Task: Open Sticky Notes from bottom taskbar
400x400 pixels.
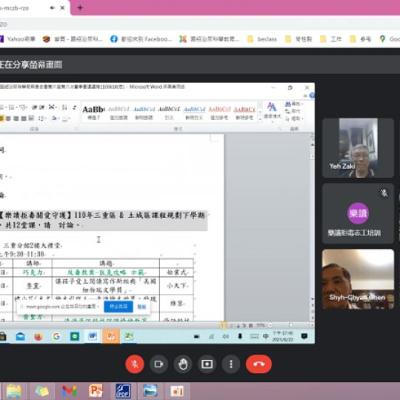Action: click(x=42, y=391)
